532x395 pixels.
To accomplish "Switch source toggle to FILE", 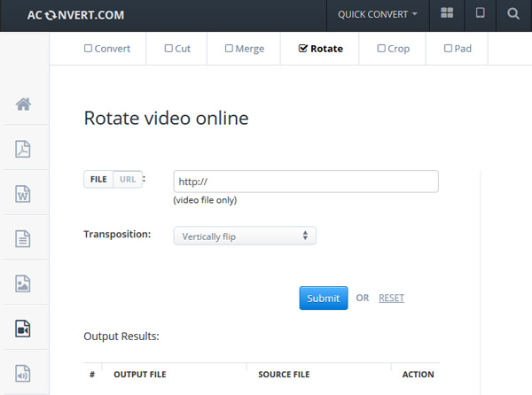I will click(x=98, y=179).
